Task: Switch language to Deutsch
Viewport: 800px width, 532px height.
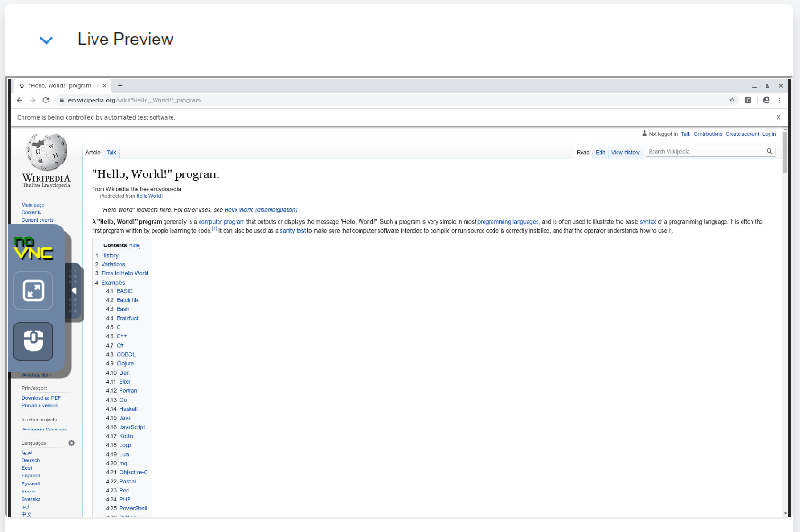Action: (x=31, y=461)
